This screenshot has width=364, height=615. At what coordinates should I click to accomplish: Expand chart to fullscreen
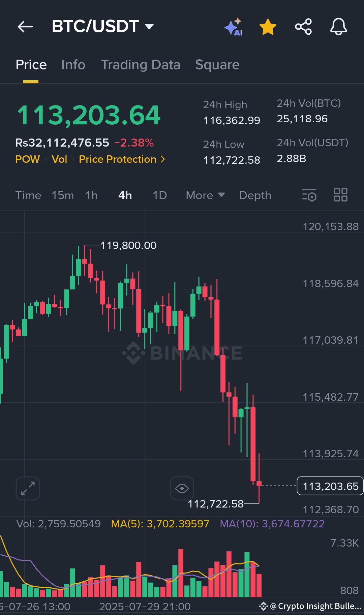(x=28, y=488)
